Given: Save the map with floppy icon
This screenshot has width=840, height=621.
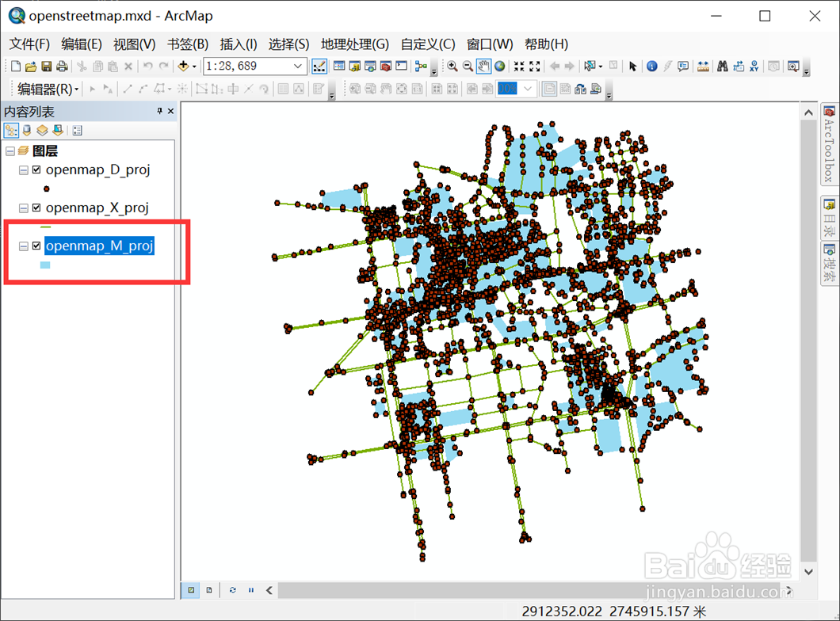Looking at the screenshot, I should [x=47, y=66].
